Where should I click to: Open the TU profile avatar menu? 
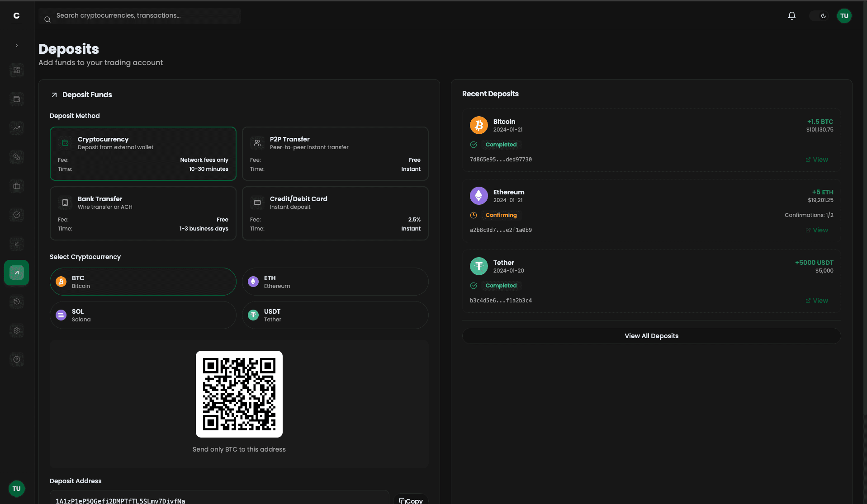click(844, 15)
